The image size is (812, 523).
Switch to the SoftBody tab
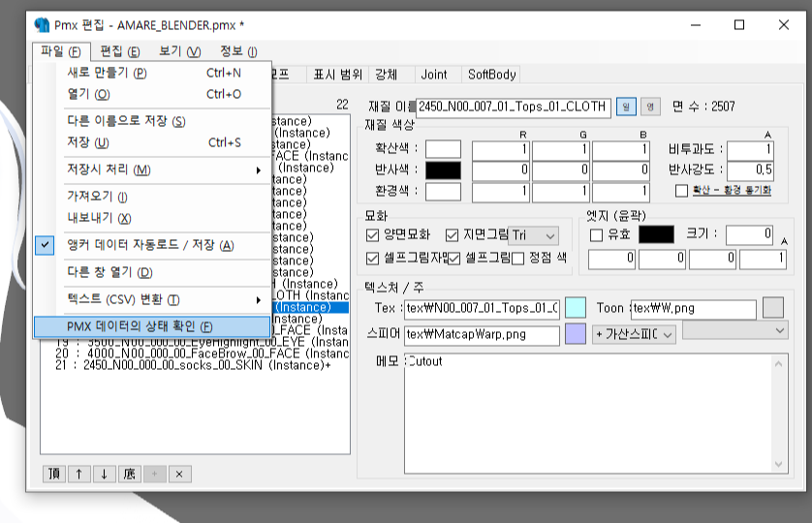[491, 75]
